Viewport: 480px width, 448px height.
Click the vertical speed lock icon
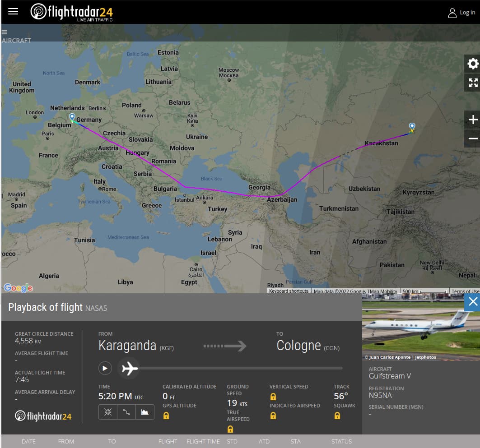coord(273,397)
